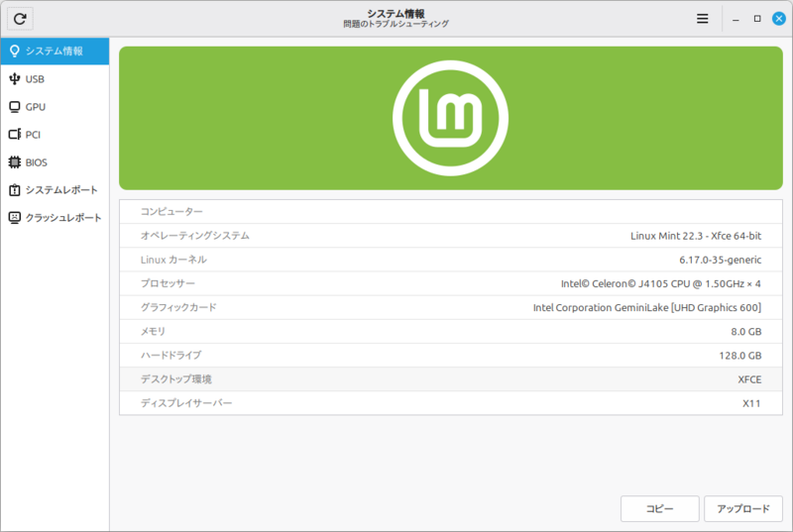Screen dimensions: 793x532
Task: Click the X11 display server value
Action: pyautogui.click(x=751, y=403)
